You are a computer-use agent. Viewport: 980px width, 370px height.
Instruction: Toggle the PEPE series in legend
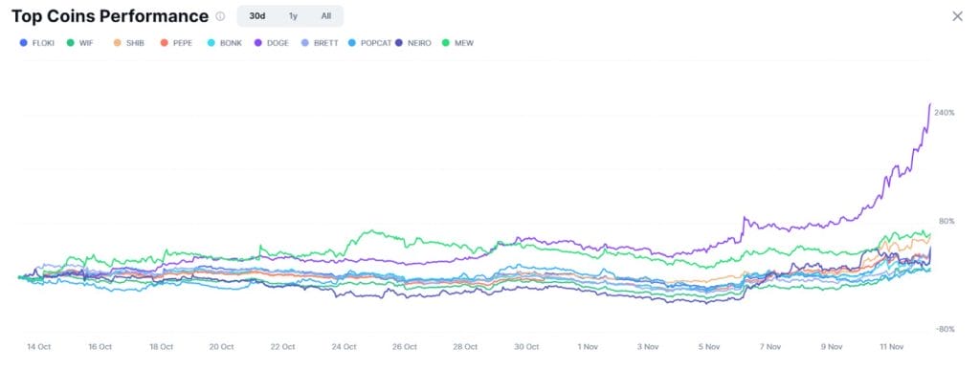click(x=176, y=43)
